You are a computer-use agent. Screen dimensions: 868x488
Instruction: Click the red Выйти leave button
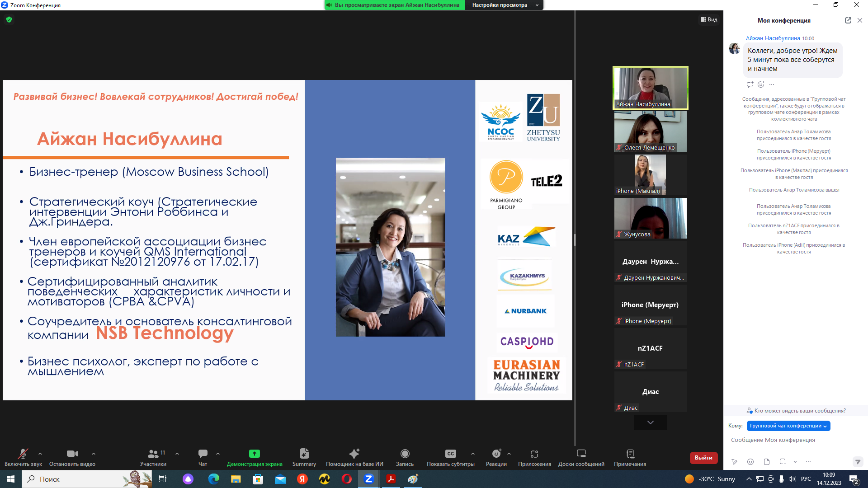pos(703,457)
